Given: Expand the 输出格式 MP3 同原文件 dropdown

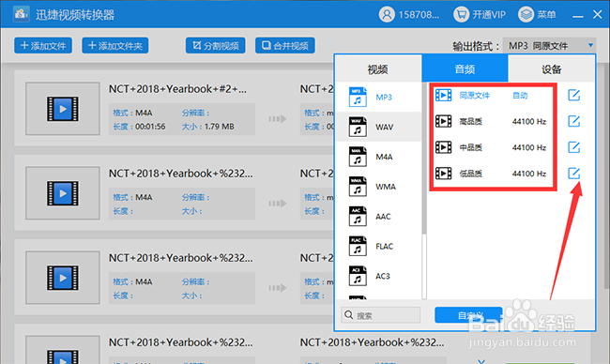Looking at the screenshot, I should pyautogui.click(x=549, y=45).
